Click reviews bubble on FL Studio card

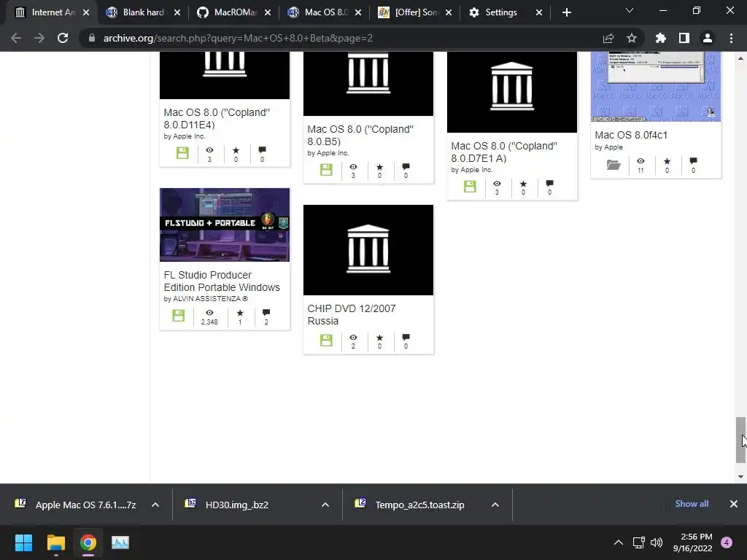[266, 312]
